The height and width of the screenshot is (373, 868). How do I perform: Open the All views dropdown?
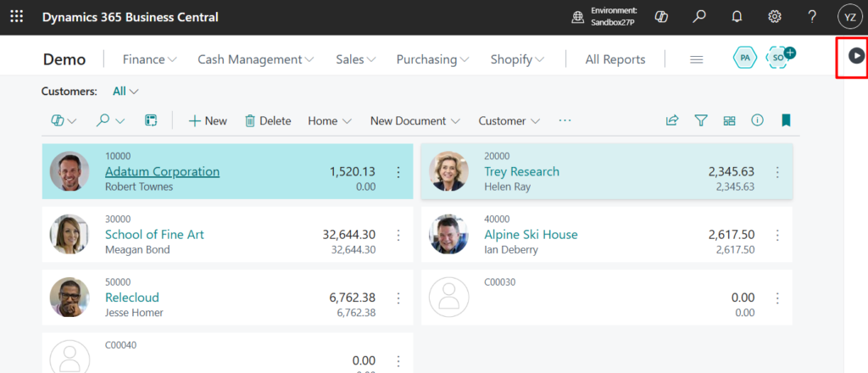pos(125,91)
